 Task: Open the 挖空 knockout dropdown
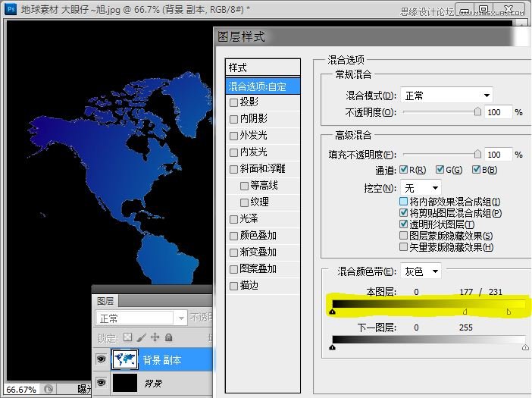(x=421, y=187)
